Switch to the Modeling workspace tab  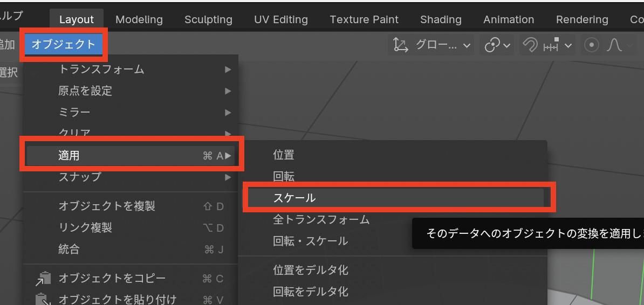(139, 20)
